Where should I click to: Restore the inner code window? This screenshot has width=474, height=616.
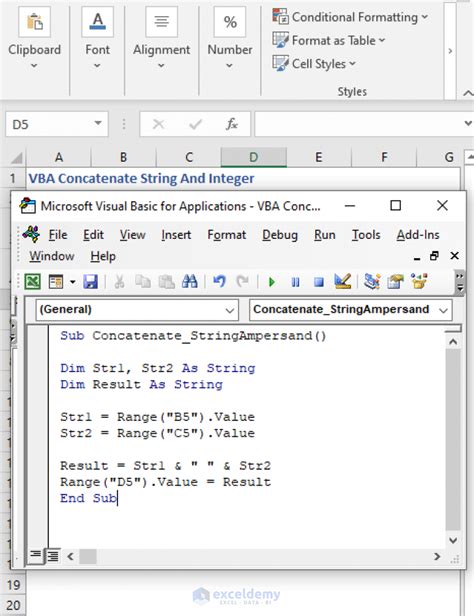pyautogui.click(x=434, y=256)
